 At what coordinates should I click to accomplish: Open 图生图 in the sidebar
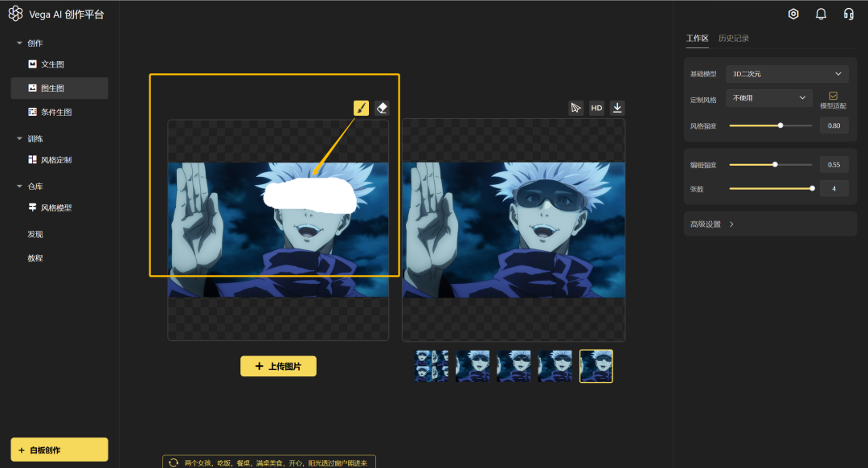59,88
